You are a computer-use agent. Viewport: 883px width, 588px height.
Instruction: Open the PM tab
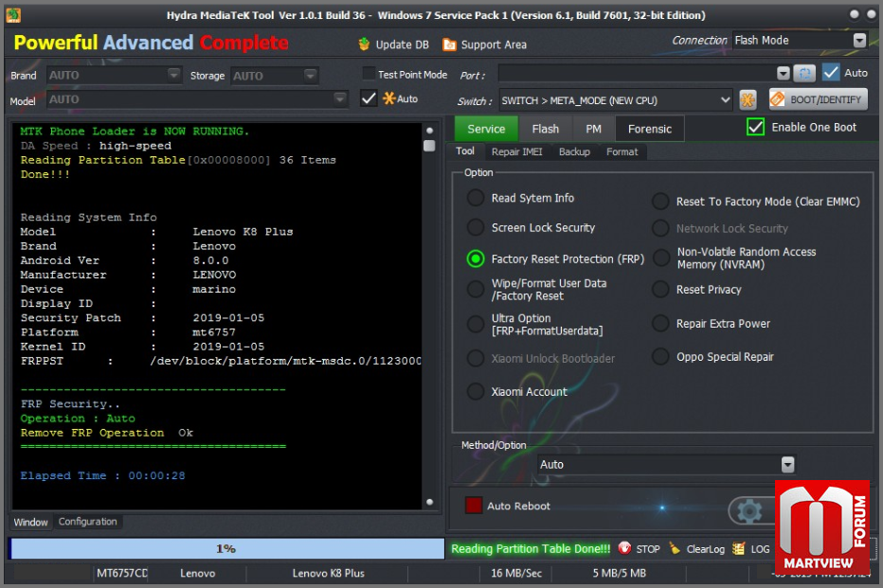point(593,129)
